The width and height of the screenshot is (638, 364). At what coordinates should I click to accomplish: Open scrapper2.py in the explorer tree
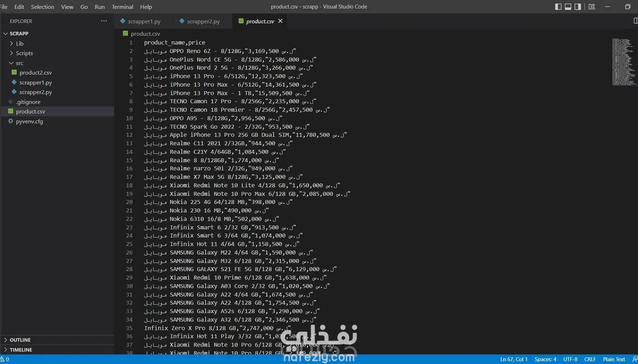click(x=36, y=92)
